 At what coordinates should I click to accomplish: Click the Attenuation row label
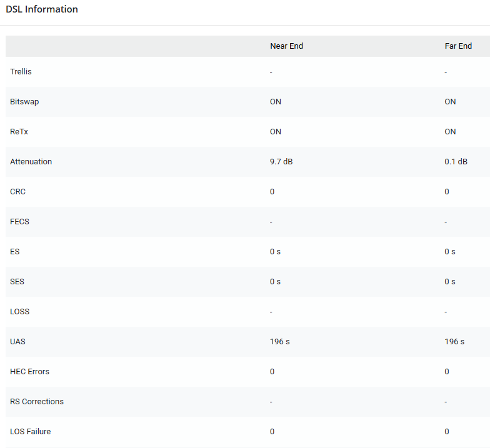tap(31, 162)
